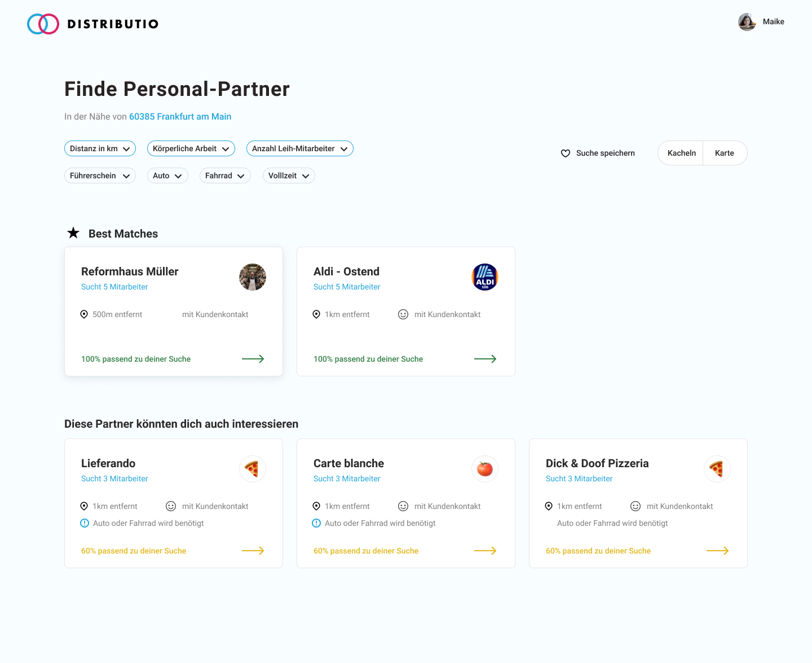The height and width of the screenshot is (663, 812).
Task: Click the yellow arrow on Carte blanche card
Action: [x=486, y=551]
